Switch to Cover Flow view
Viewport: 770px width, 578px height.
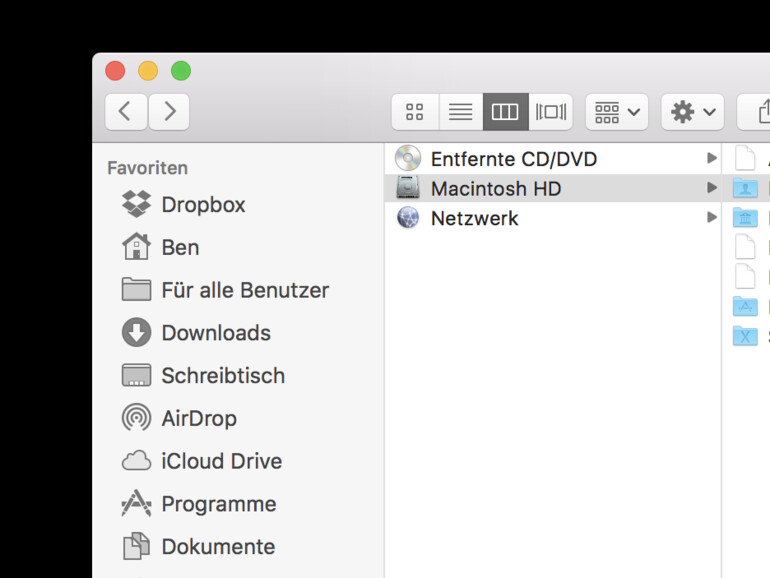pyautogui.click(x=550, y=112)
